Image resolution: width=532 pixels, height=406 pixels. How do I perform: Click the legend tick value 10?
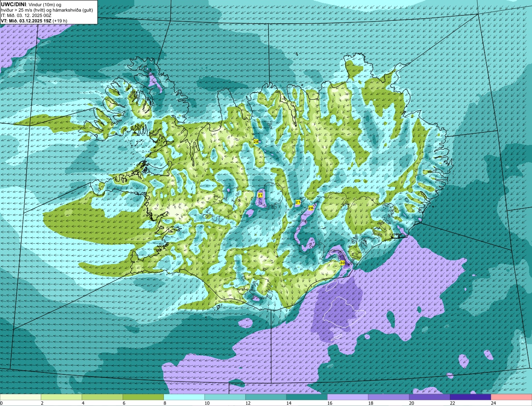pyautogui.click(x=207, y=403)
